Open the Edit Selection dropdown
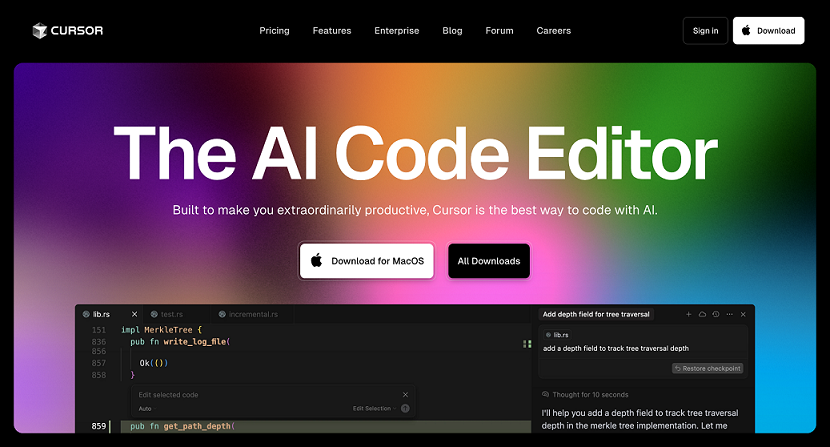The image size is (830, 447). tap(374, 408)
